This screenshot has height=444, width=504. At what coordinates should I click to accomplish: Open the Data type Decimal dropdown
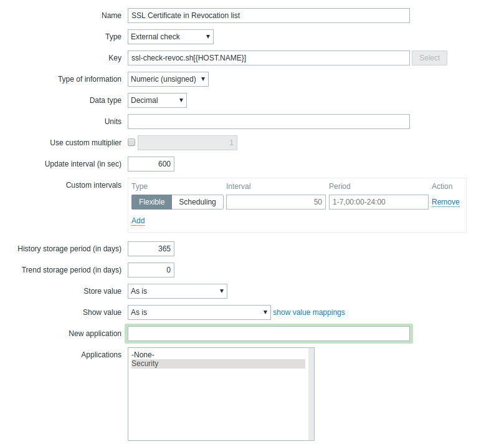157,100
